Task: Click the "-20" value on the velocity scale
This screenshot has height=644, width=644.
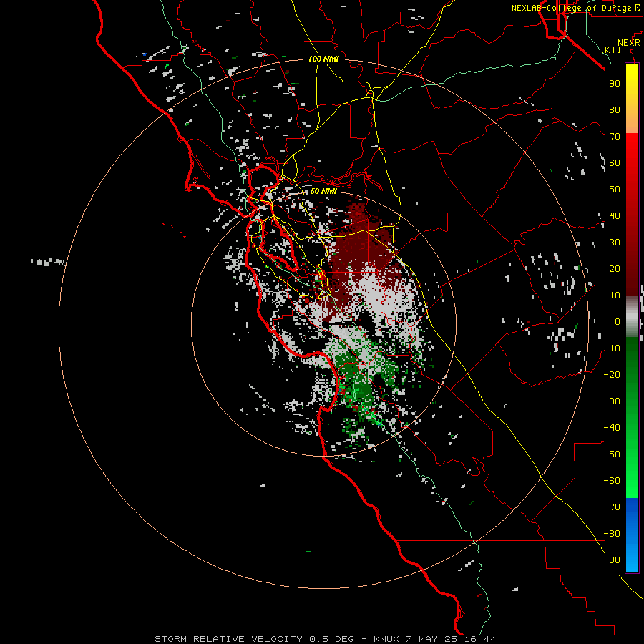Action: [x=612, y=374]
